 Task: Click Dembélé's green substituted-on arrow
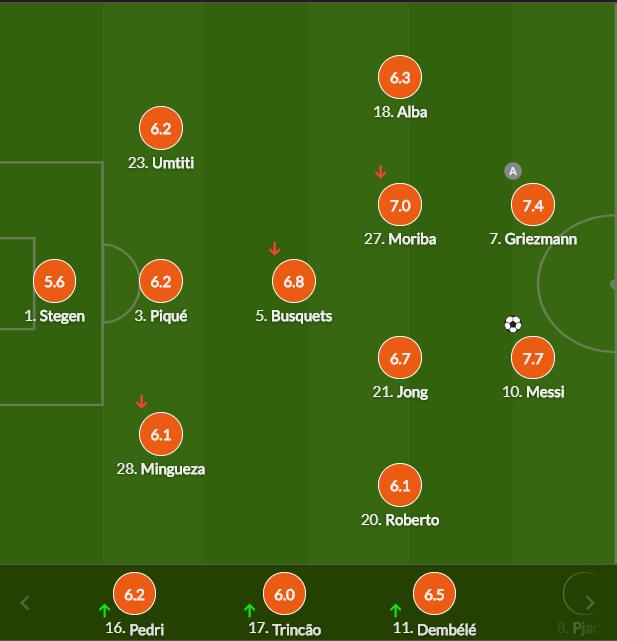395,610
